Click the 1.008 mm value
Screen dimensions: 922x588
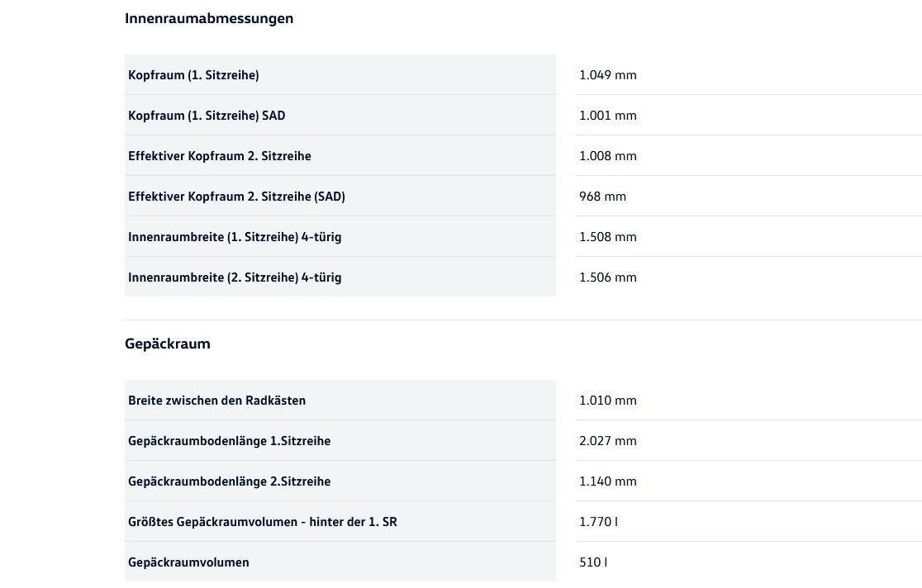coord(607,156)
